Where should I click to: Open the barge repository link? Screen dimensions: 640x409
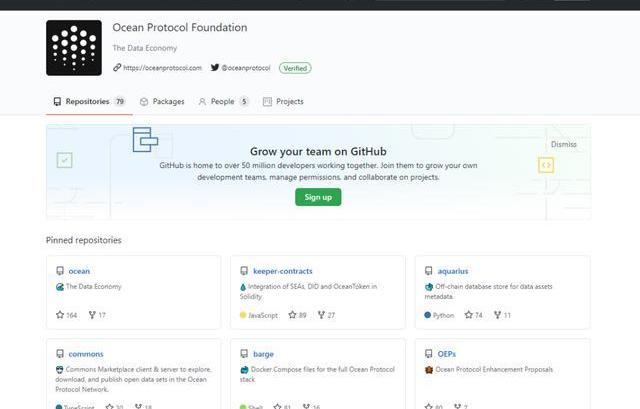point(264,354)
